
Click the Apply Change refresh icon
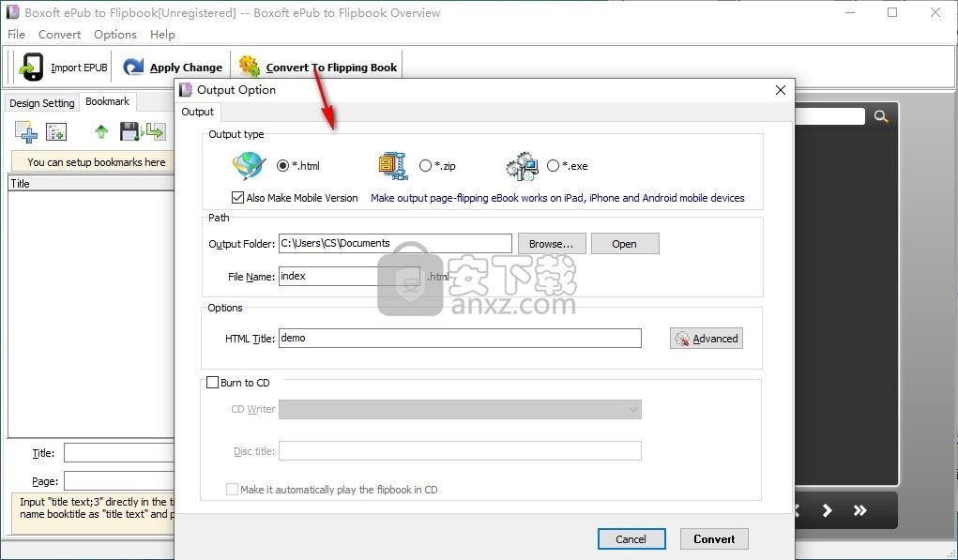coord(133,68)
